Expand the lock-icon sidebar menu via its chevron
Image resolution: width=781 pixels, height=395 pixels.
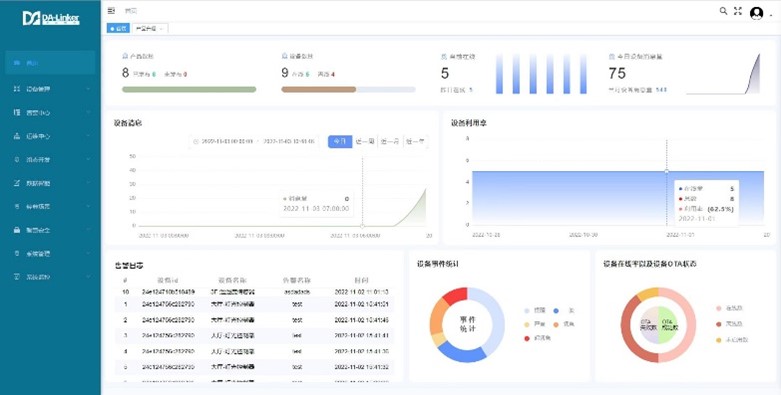[88, 230]
